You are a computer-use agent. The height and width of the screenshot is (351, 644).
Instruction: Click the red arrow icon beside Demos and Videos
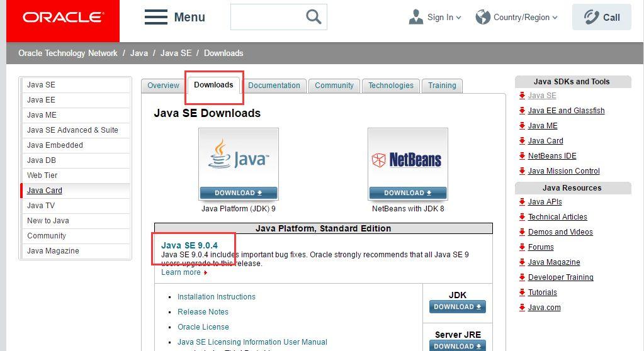point(522,232)
